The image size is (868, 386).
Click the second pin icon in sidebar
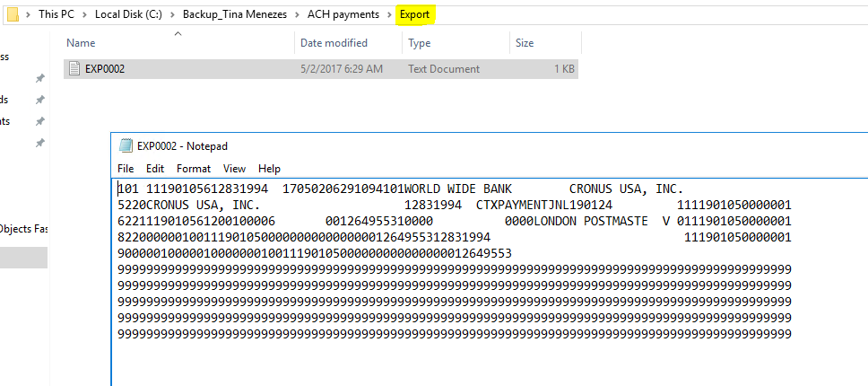39,101
